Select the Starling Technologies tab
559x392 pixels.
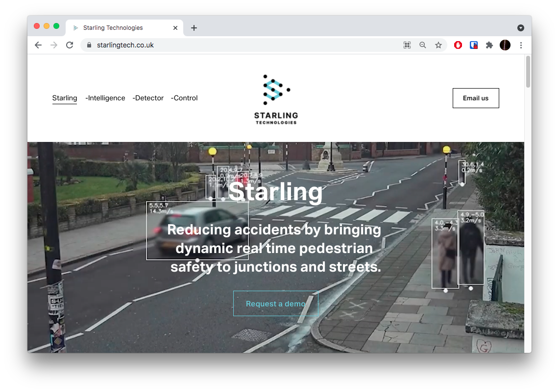click(x=124, y=28)
